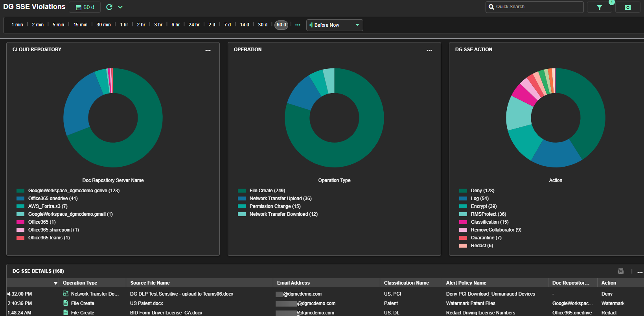Click the camera snapshot icon
The image size is (644, 316).
tap(627, 7)
